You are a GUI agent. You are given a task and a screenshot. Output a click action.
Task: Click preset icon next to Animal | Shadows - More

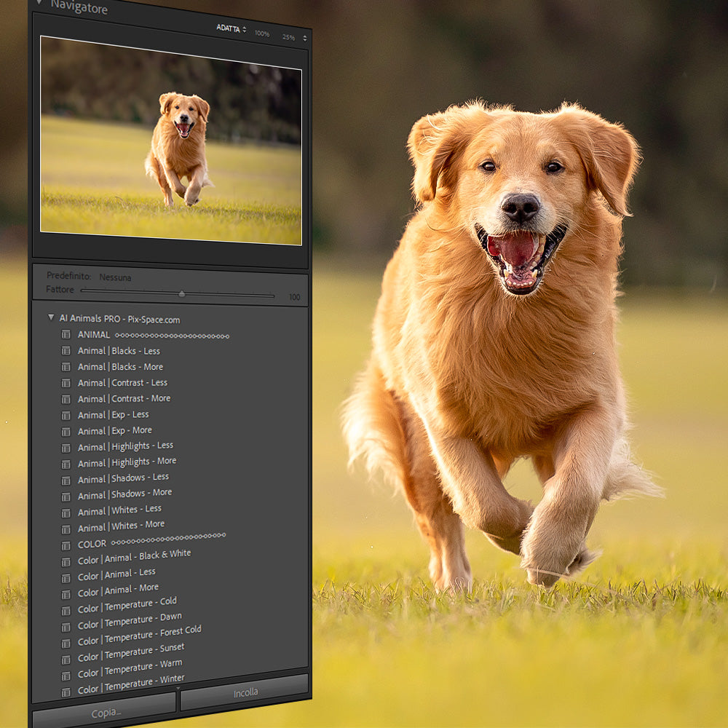[66, 496]
